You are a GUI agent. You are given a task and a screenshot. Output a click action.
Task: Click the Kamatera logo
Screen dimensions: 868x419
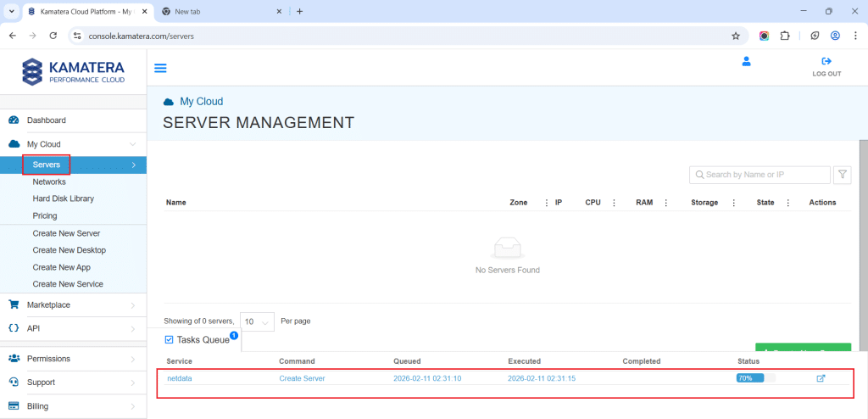pyautogui.click(x=73, y=72)
